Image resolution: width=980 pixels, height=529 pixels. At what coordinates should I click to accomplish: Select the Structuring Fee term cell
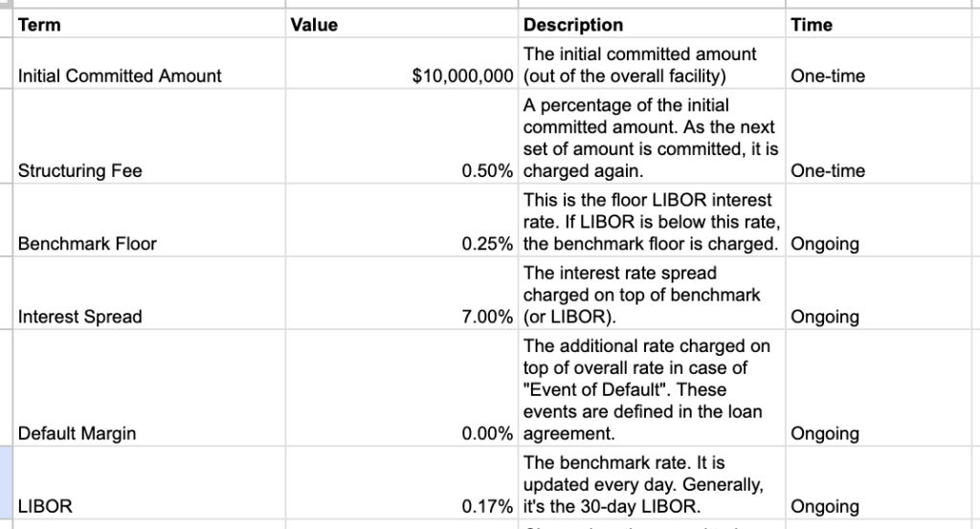click(79, 171)
